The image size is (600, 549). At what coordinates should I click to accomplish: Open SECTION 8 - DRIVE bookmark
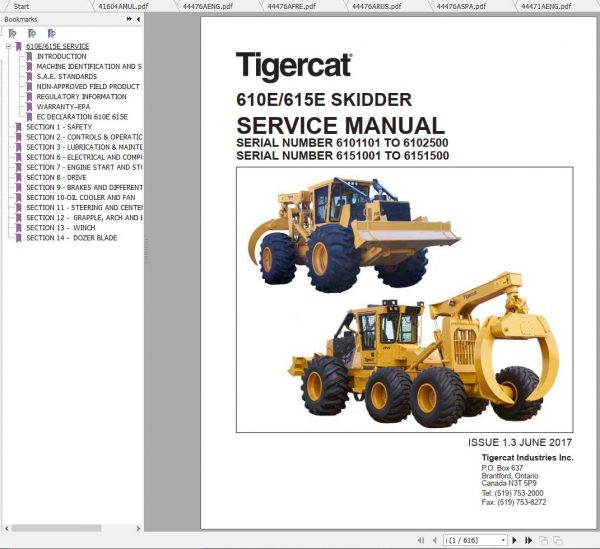coord(56,177)
